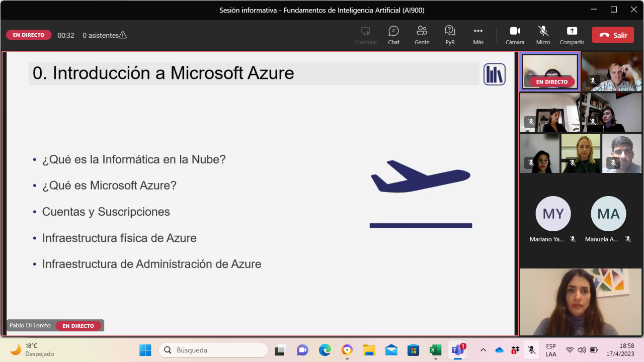Click slide title '0. Introducción a Microsoft Azure'

tap(163, 73)
